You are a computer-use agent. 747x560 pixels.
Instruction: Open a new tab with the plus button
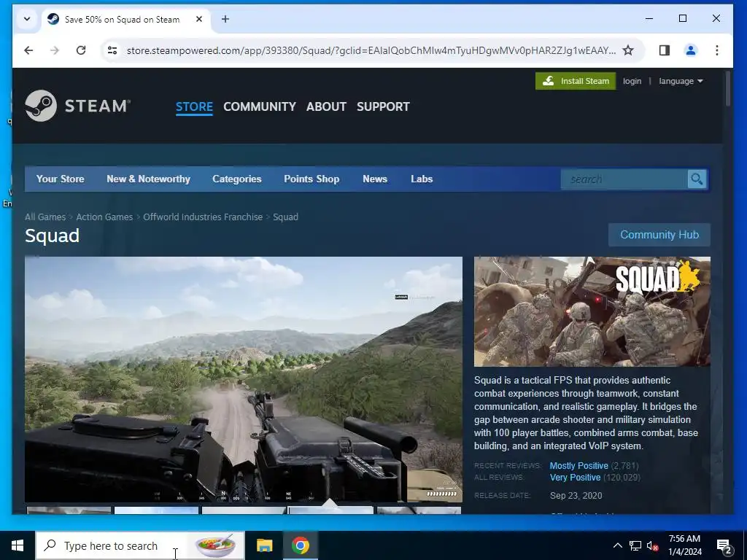225,19
